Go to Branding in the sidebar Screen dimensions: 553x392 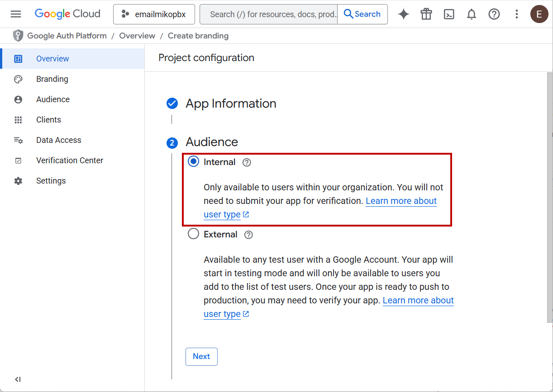tap(52, 79)
